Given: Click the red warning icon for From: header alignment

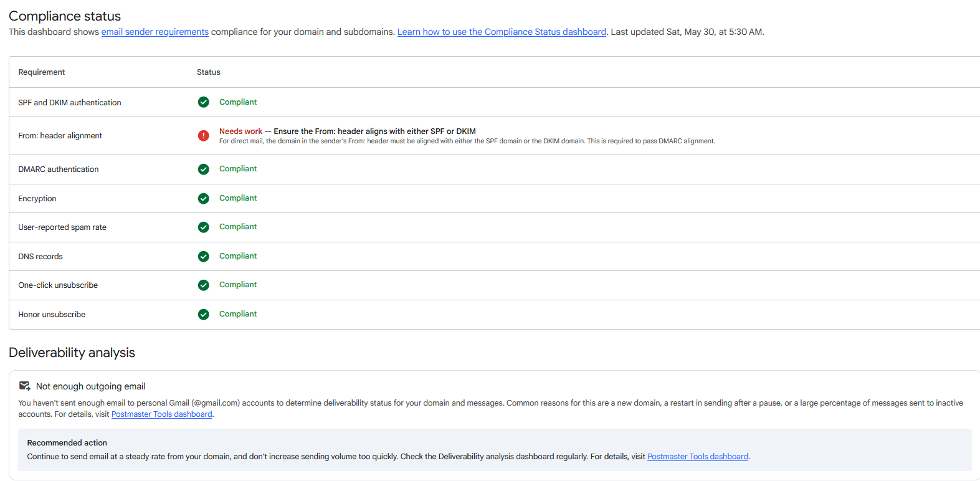Looking at the screenshot, I should pyautogui.click(x=204, y=136).
